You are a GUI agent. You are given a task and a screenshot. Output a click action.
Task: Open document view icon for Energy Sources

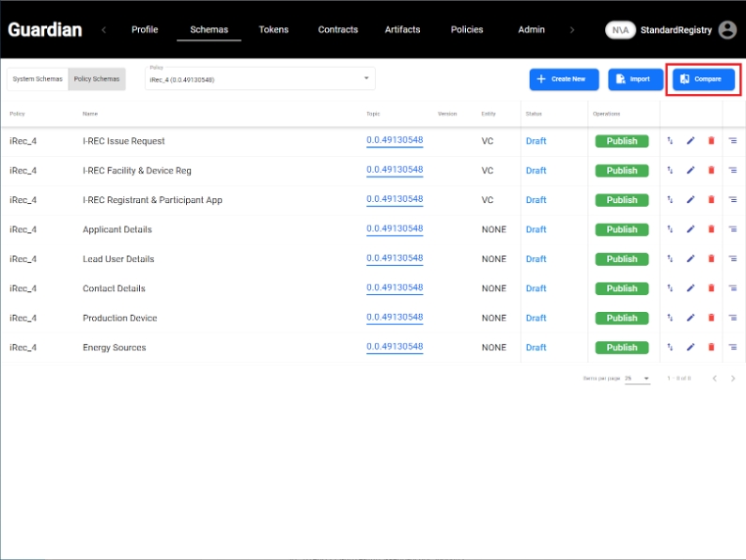coord(733,348)
